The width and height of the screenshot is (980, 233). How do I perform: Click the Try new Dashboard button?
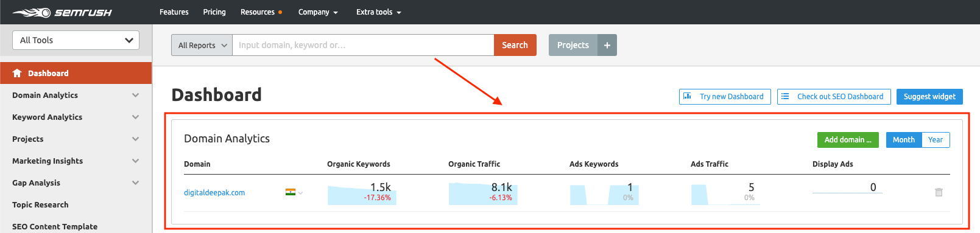pos(725,97)
